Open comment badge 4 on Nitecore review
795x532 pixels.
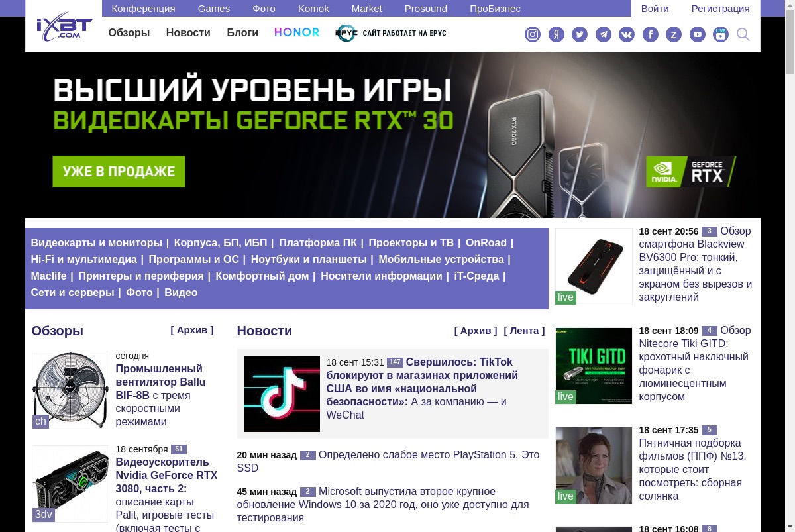pyautogui.click(x=710, y=331)
